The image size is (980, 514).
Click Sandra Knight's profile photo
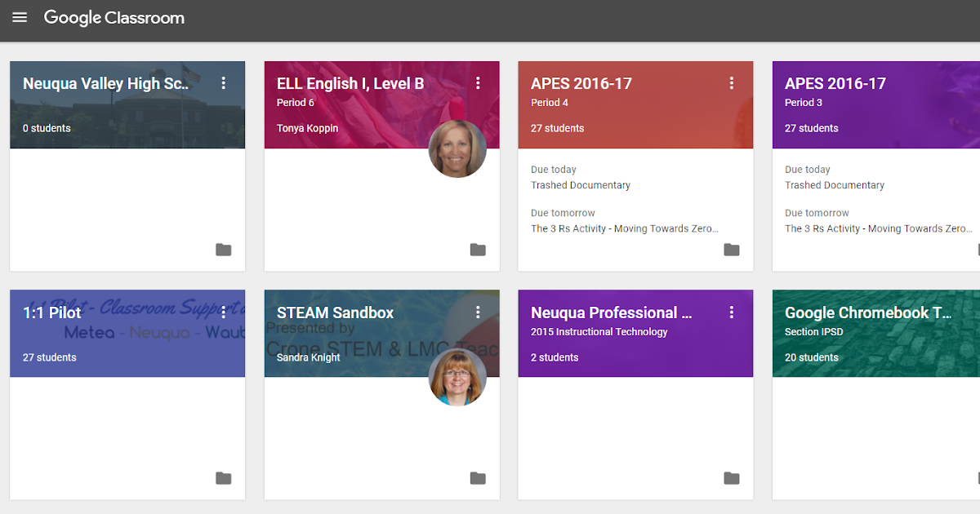pos(457,377)
